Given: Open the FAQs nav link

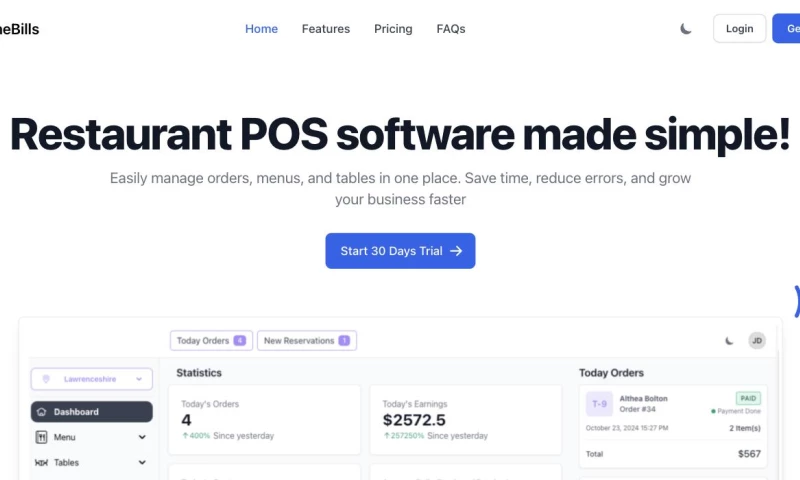Looking at the screenshot, I should click(x=451, y=29).
